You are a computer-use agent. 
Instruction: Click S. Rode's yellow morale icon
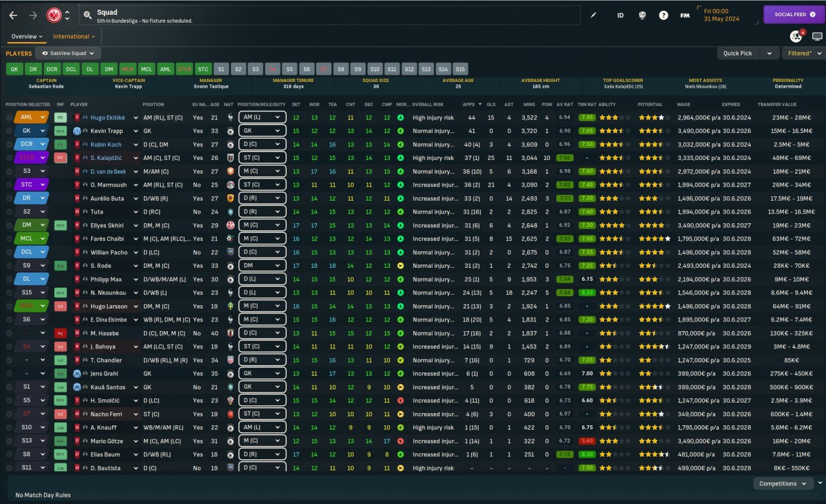pyautogui.click(x=401, y=266)
